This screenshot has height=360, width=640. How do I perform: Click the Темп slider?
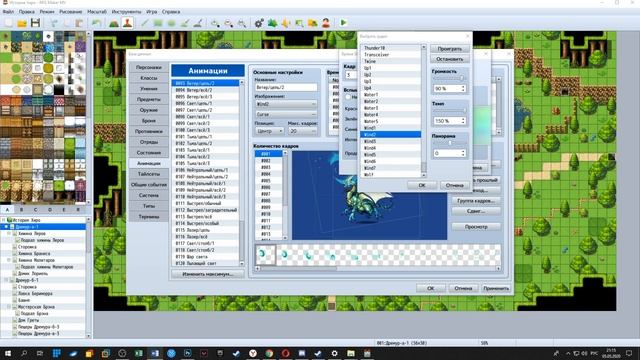tap(449, 111)
